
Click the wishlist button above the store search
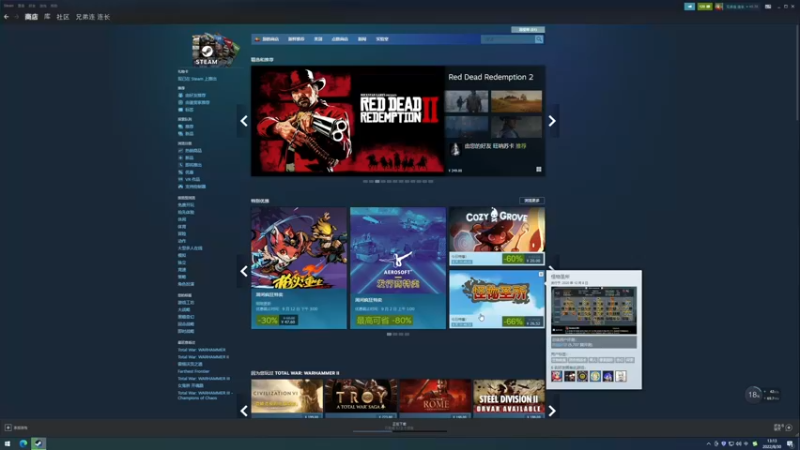(x=528, y=30)
